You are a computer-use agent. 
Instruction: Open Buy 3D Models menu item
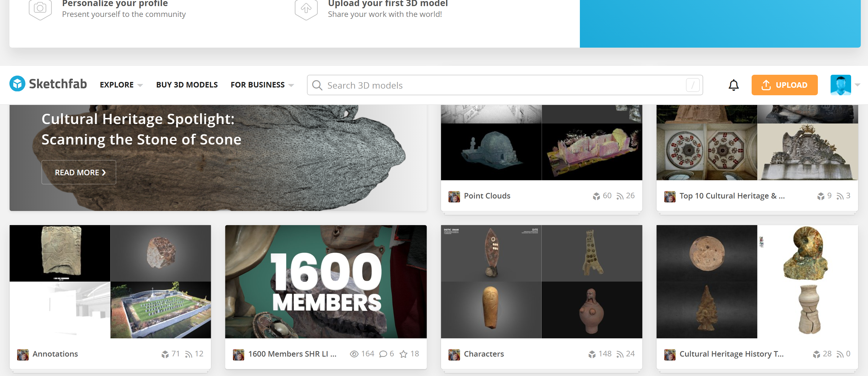pos(187,85)
